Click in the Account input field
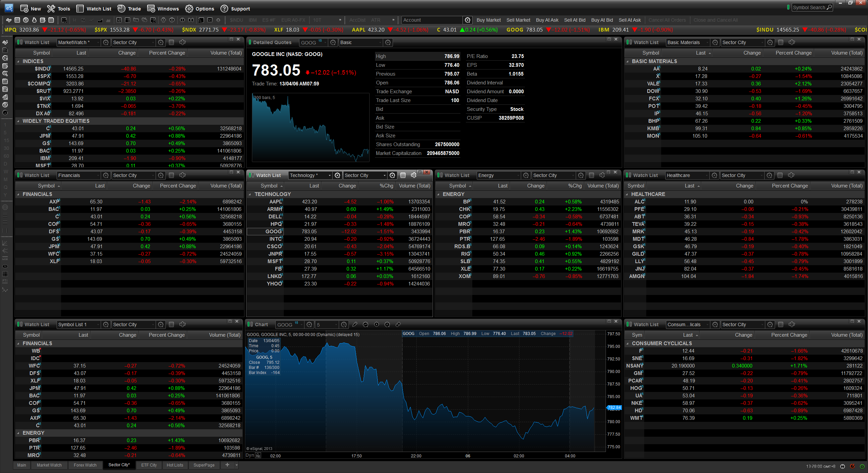868x473 pixels. tap(432, 20)
